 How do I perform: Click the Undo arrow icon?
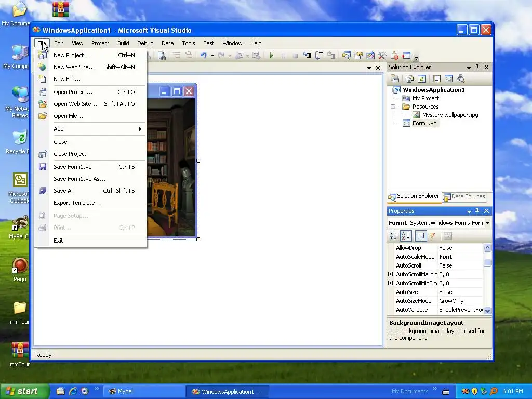click(203, 55)
